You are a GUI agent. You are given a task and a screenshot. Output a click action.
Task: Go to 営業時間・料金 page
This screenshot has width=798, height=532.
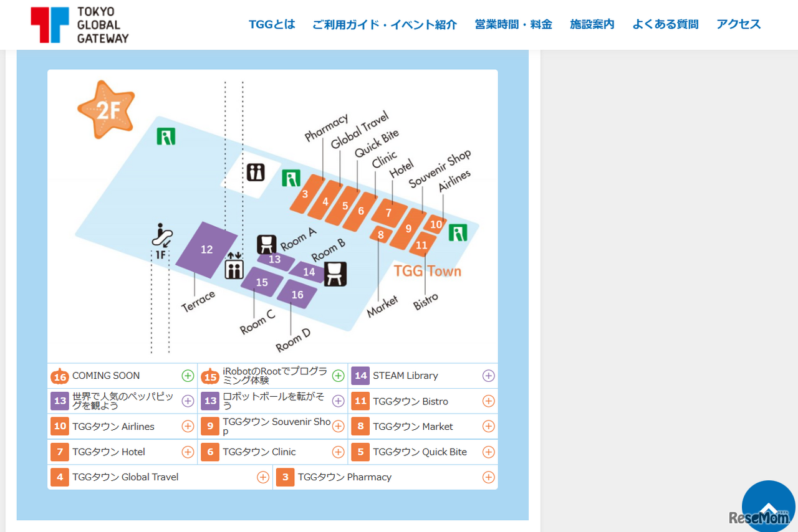pyautogui.click(x=514, y=24)
